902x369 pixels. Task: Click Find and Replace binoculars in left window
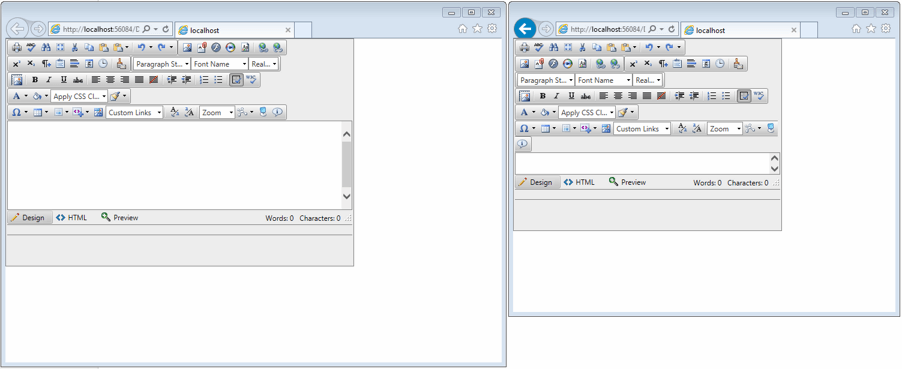pyautogui.click(x=46, y=48)
